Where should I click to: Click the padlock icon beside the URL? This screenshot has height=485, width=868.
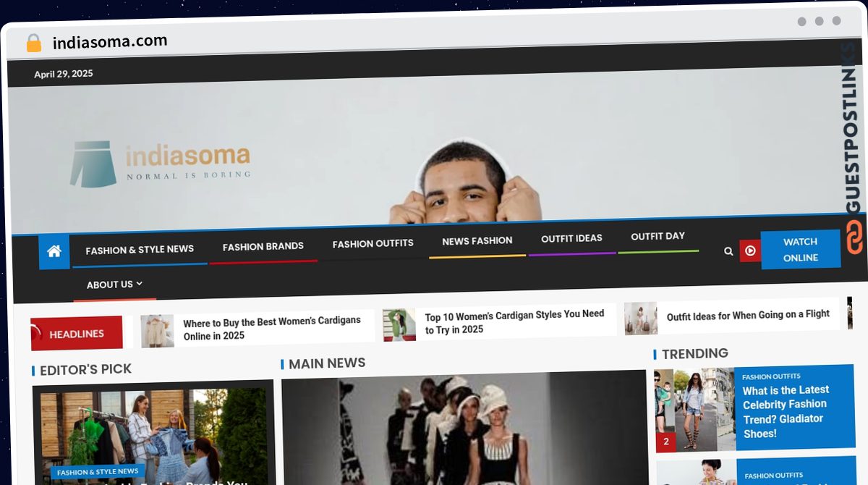(x=34, y=43)
